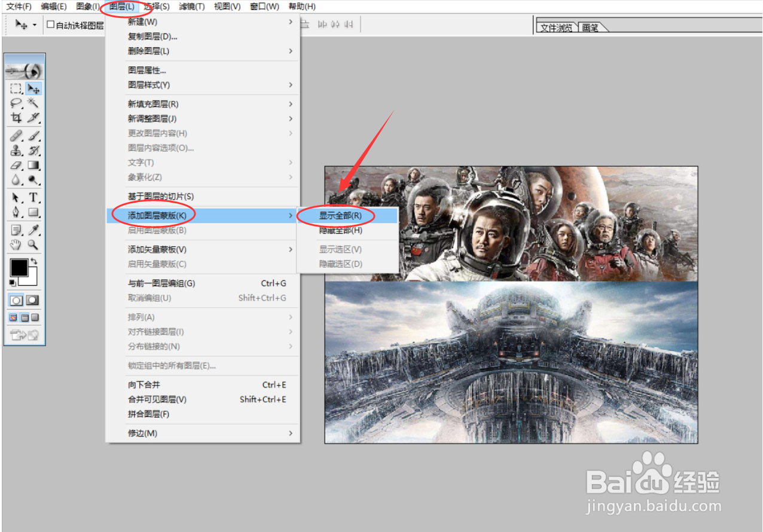The width and height of the screenshot is (763, 532).
Task: Select the Zoom tool
Action: (x=33, y=244)
